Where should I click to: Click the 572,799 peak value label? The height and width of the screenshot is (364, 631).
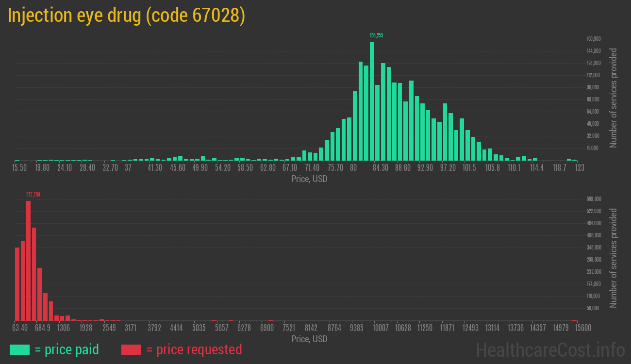tap(33, 195)
